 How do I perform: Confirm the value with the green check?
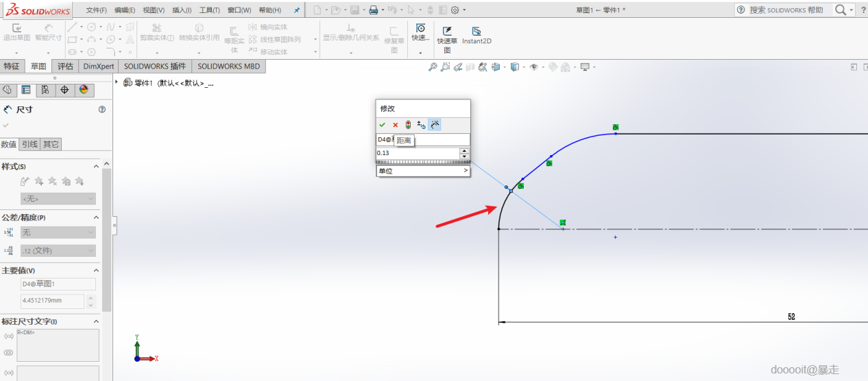click(382, 125)
